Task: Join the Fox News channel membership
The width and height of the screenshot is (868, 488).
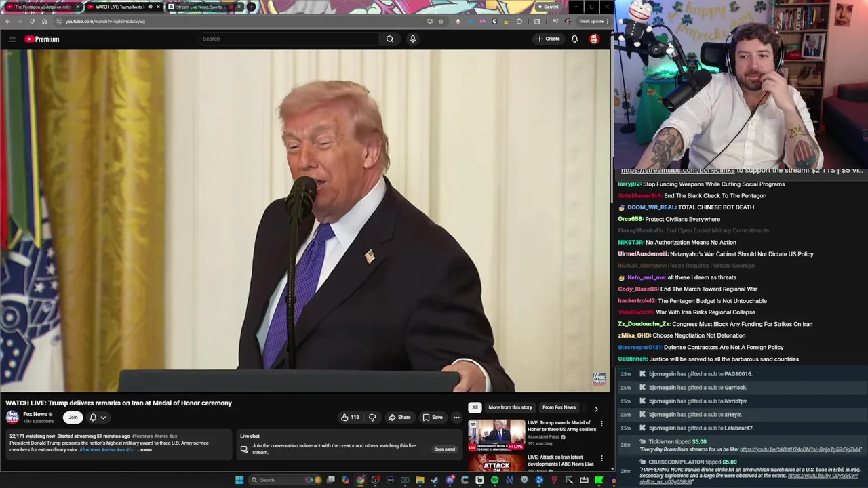Action: (x=73, y=417)
